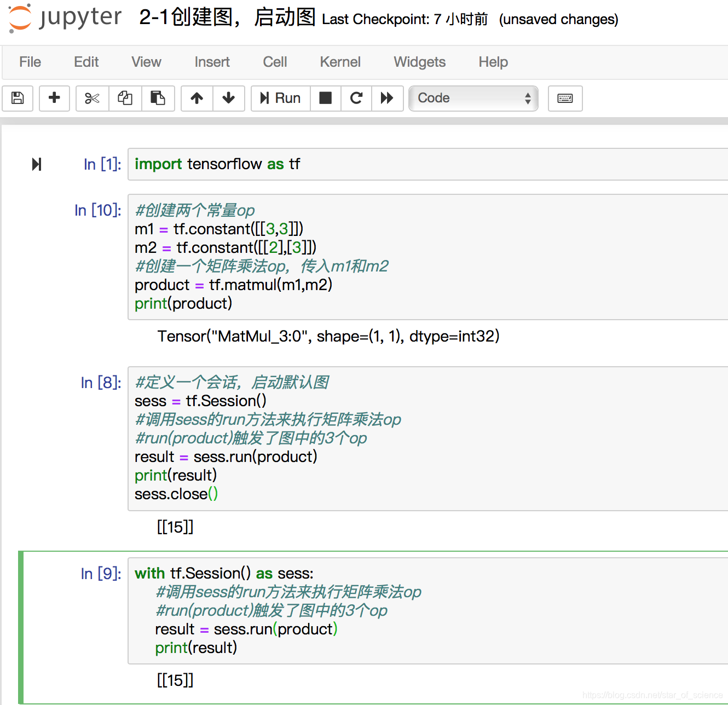Open the Cell menu
The height and width of the screenshot is (705, 728).
(x=275, y=62)
